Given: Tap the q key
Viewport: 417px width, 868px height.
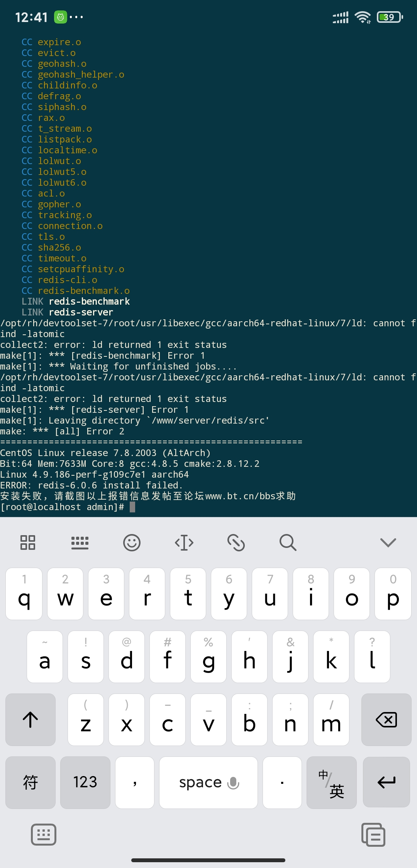Looking at the screenshot, I should click(24, 594).
